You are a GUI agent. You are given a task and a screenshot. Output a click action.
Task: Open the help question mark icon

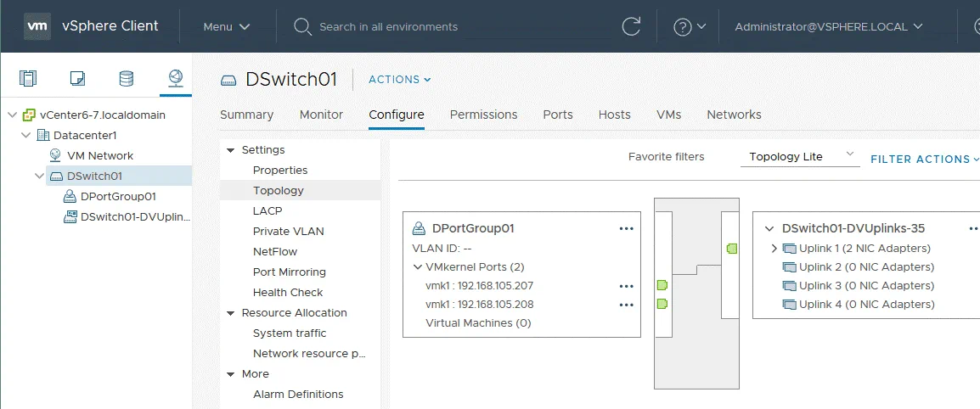[683, 26]
